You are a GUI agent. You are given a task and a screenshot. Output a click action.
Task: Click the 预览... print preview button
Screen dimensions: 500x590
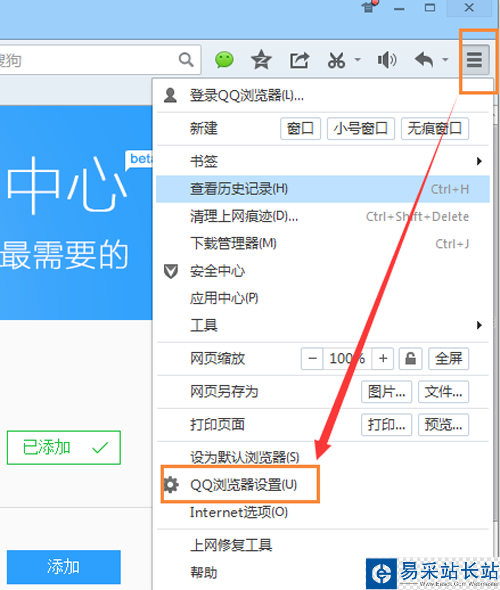click(443, 425)
